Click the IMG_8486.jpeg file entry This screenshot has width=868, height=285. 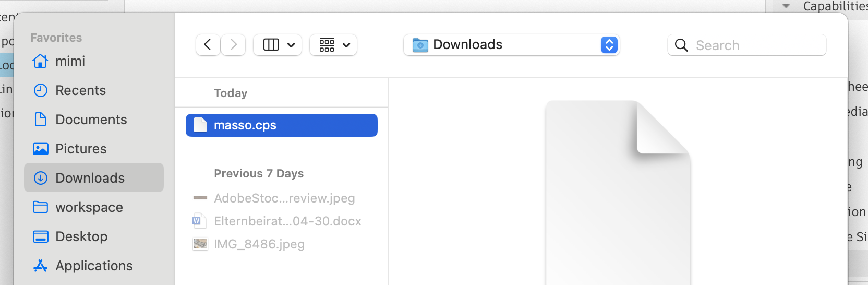point(259,244)
